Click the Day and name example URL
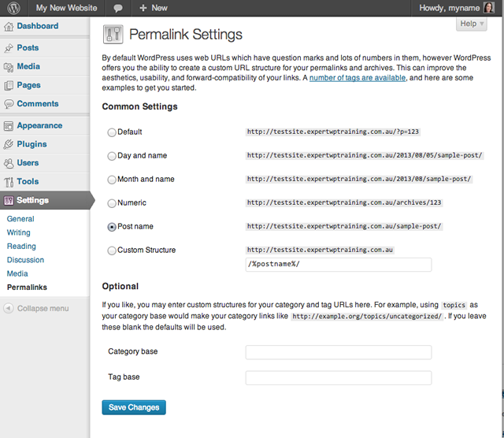Image resolution: width=504 pixels, height=438 pixels. pos(365,156)
